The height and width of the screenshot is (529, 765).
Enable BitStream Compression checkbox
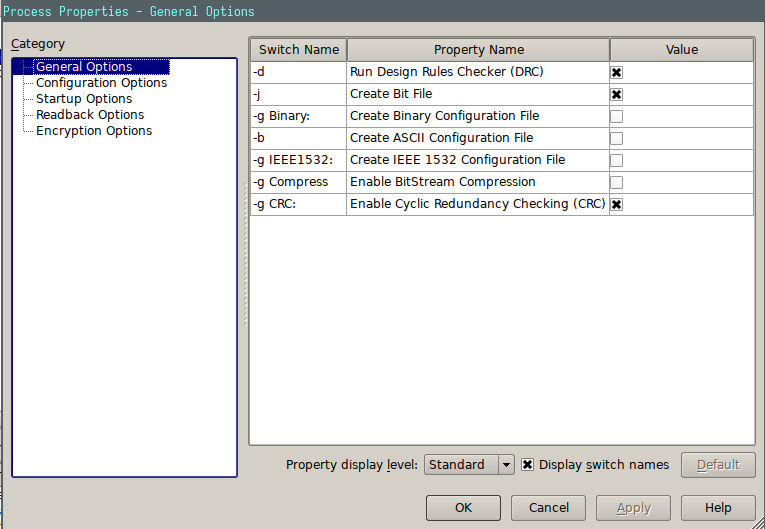point(617,183)
